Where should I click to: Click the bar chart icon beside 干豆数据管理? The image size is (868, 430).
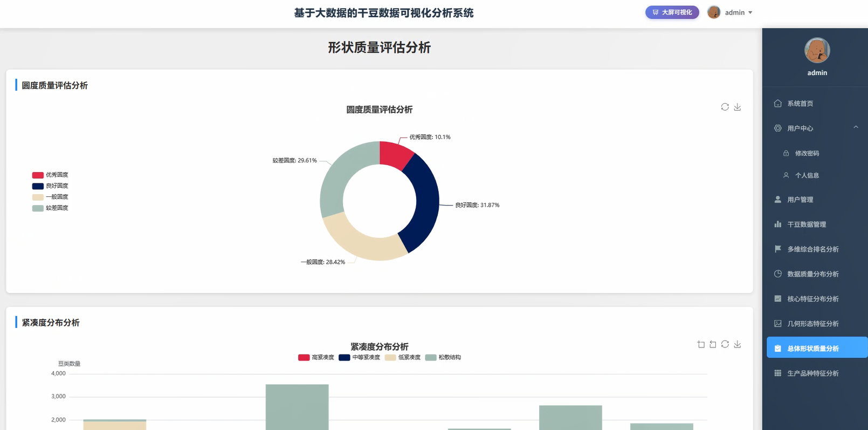[x=777, y=224]
